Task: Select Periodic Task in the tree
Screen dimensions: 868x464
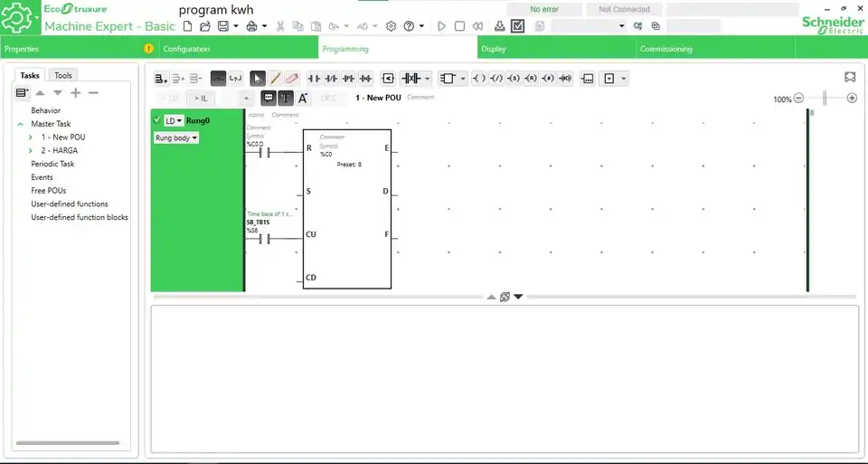Action: point(52,164)
